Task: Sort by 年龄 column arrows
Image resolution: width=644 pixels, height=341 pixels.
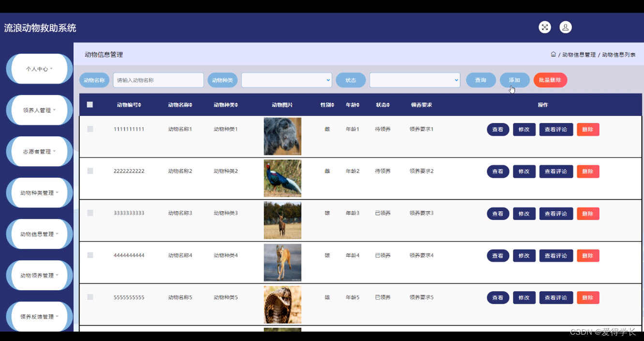Action: [358, 105]
